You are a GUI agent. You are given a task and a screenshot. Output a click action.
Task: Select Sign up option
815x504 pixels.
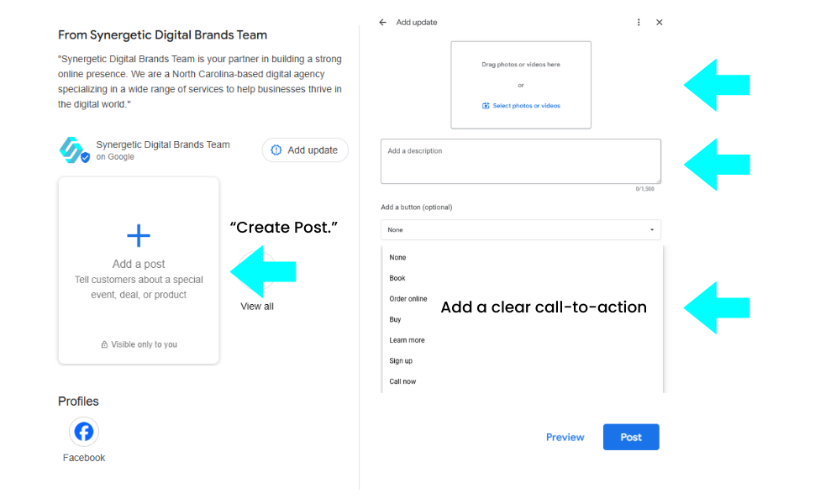click(x=401, y=361)
